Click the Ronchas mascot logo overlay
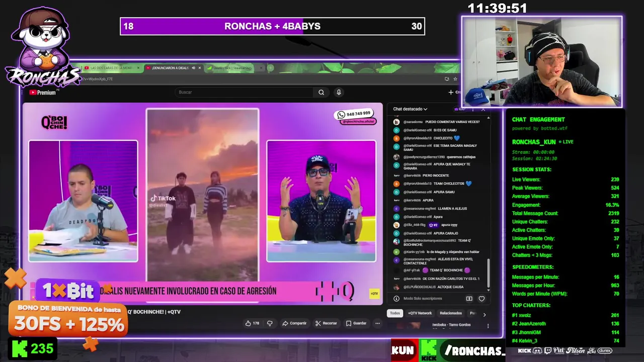Screen dimensions: 644x362 (43, 48)
